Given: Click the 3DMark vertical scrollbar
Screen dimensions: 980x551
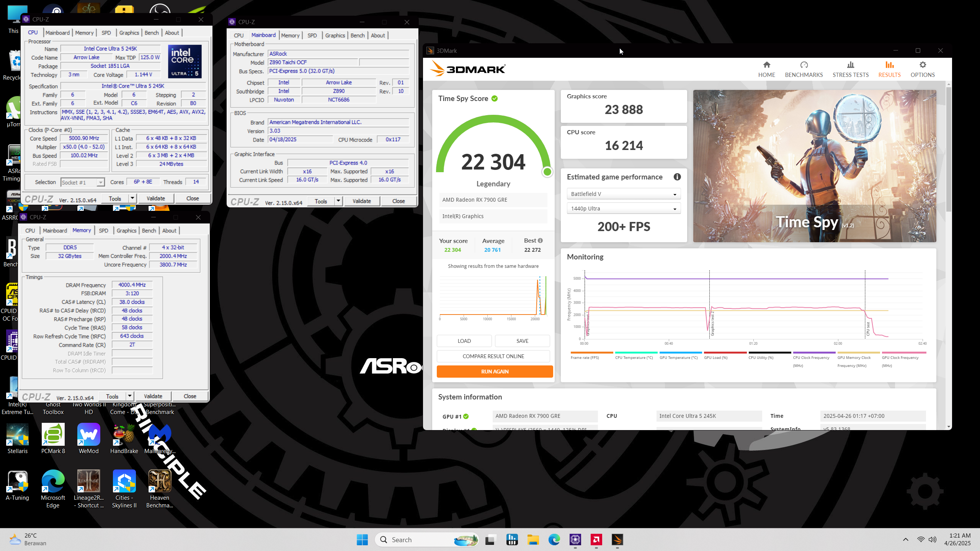Looking at the screenshot, I should [x=948, y=149].
